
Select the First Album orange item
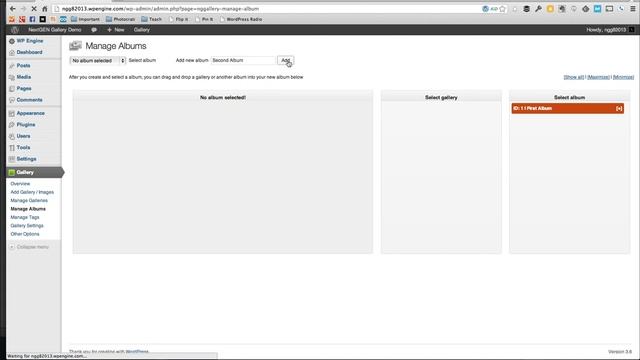(568, 109)
